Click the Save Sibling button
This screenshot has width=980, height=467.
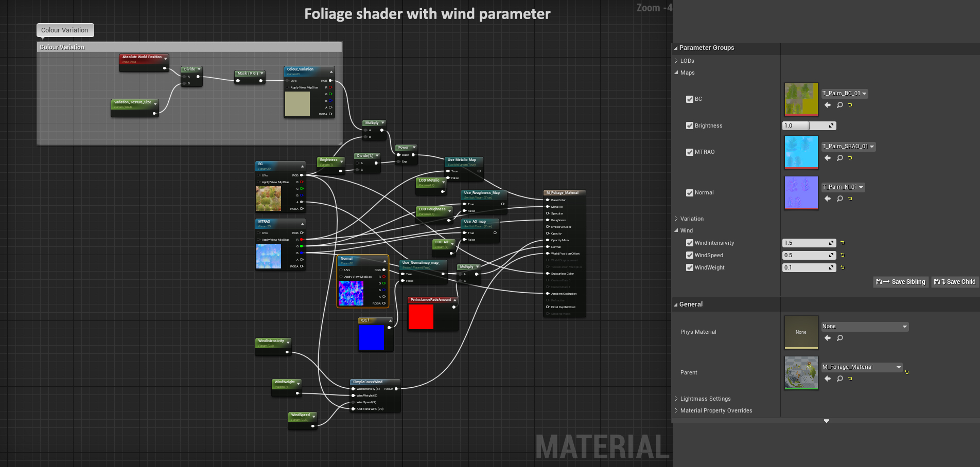(900, 282)
